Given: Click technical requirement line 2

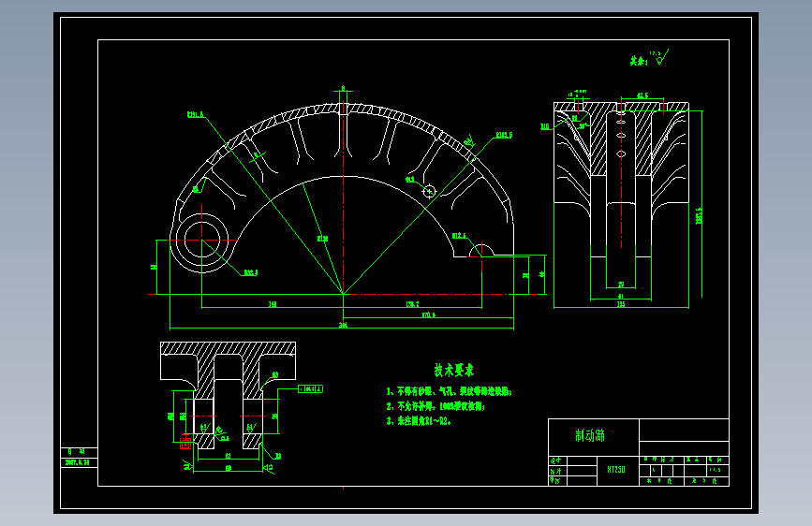Looking at the screenshot, I should 436,406.
